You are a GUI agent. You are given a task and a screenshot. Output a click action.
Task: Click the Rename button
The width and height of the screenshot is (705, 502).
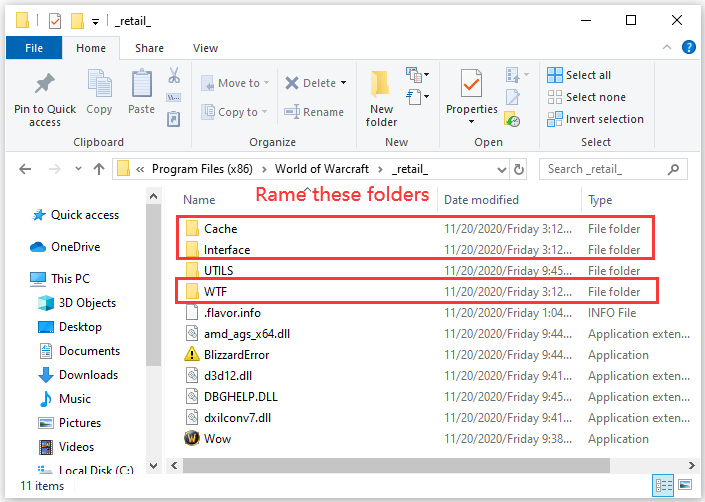[x=314, y=111]
